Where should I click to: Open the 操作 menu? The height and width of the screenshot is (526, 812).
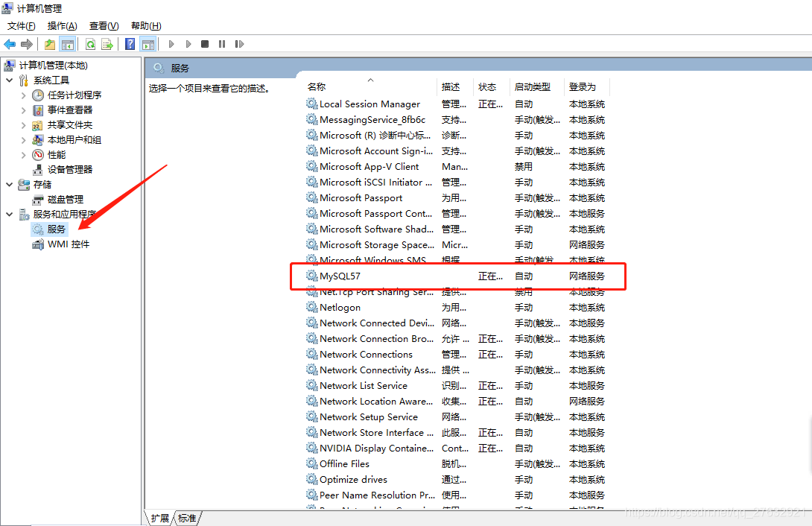[x=61, y=25]
